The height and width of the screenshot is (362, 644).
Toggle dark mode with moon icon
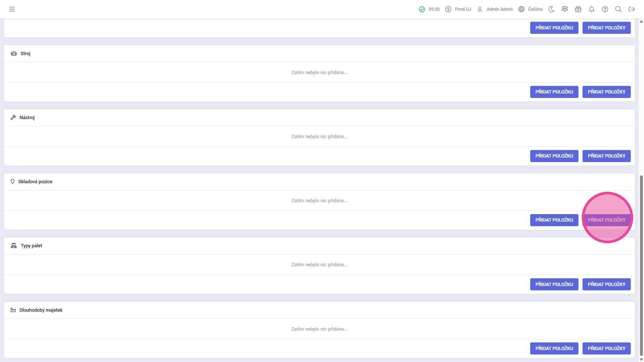point(552,9)
